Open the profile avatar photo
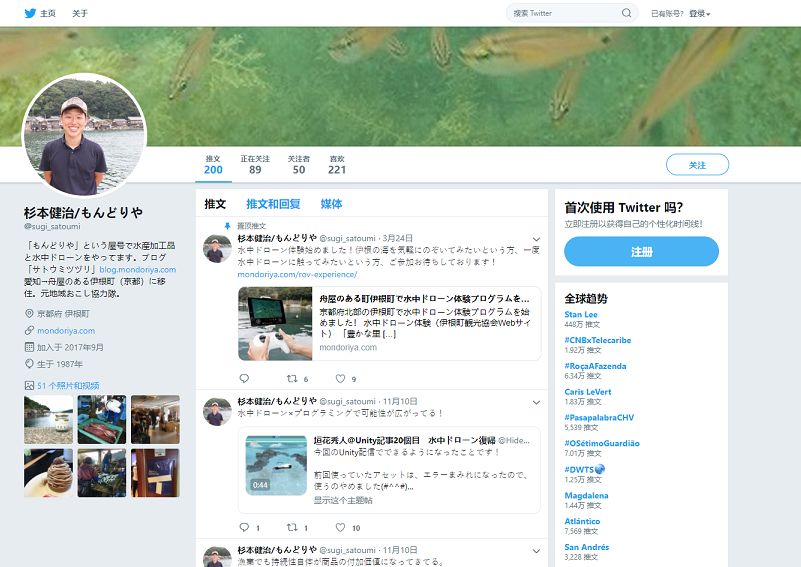 point(84,134)
